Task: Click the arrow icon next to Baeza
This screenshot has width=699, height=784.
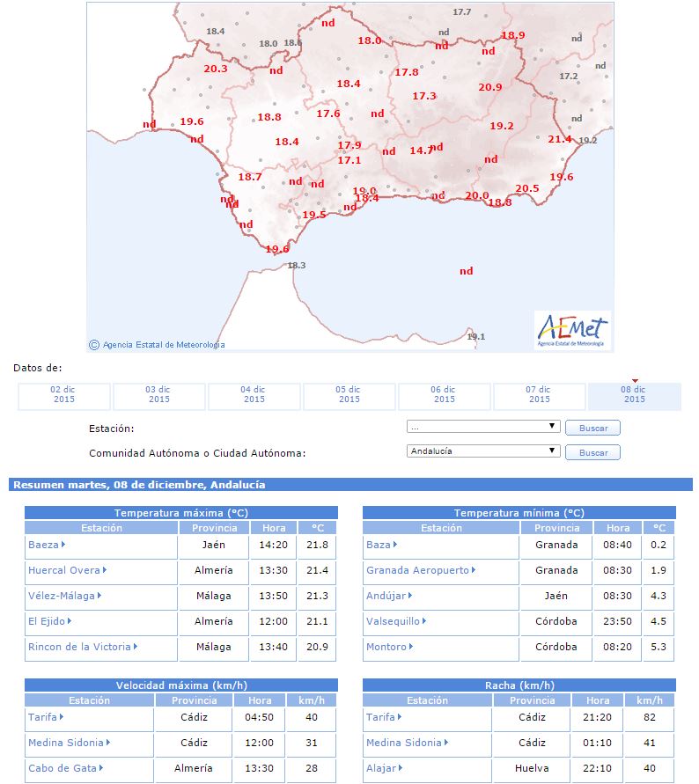Action: pos(64,545)
